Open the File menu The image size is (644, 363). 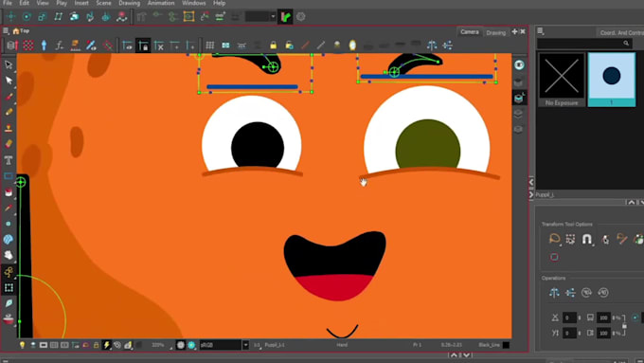tap(8, 3)
